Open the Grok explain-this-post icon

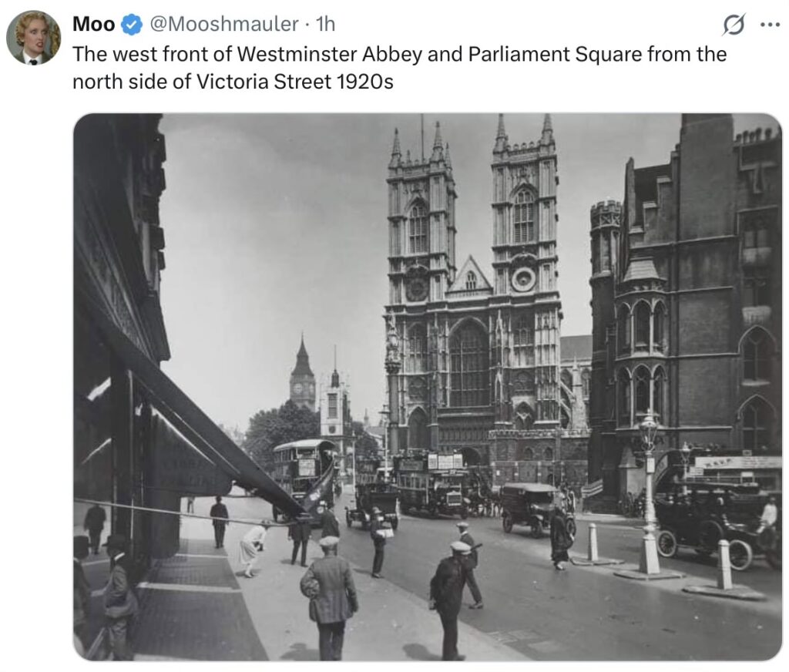pos(734,25)
